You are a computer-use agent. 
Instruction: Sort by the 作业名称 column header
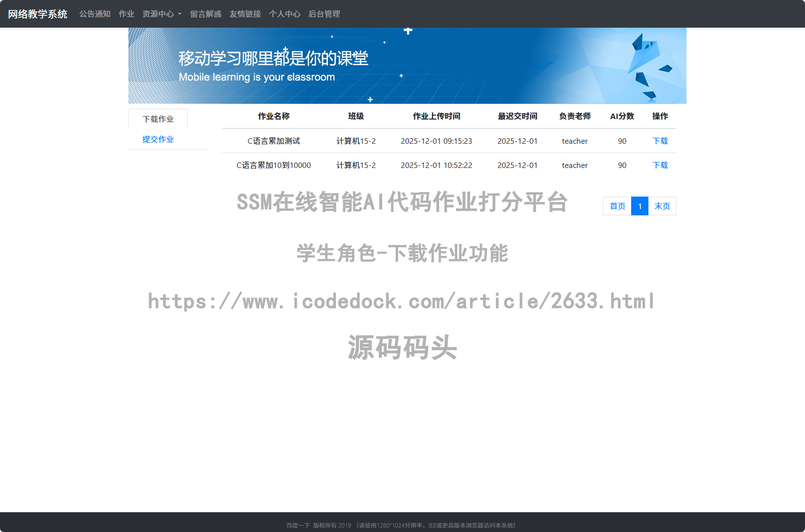coord(273,117)
